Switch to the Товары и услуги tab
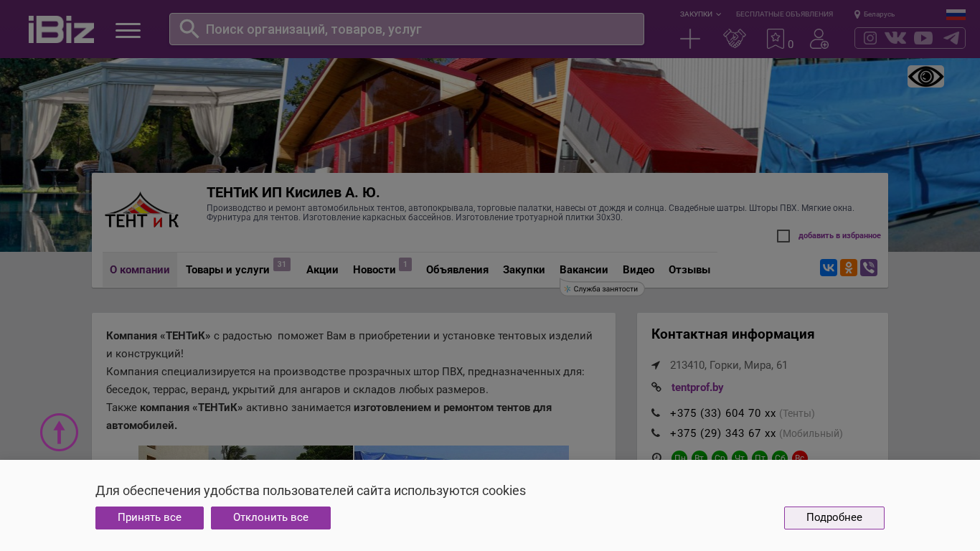 (x=227, y=270)
